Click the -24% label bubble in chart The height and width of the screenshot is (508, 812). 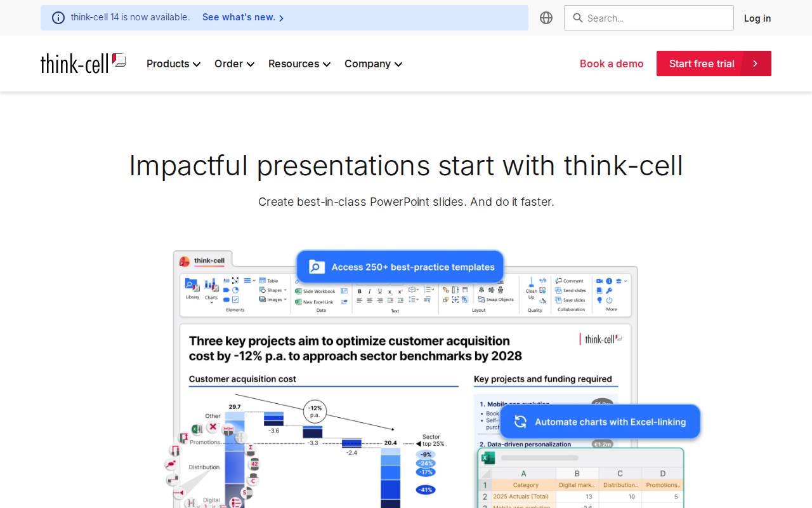coord(426,463)
